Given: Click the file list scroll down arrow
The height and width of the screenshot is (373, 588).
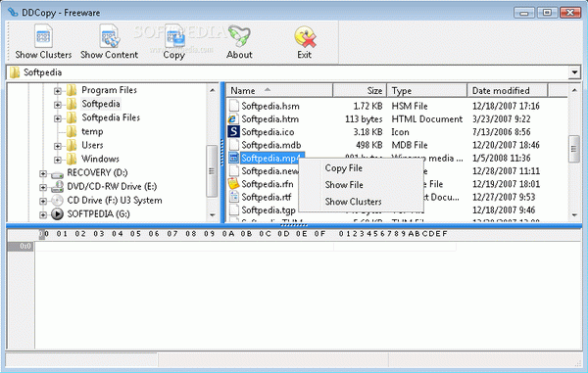Looking at the screenshot, I should click(x=574, y=215).
